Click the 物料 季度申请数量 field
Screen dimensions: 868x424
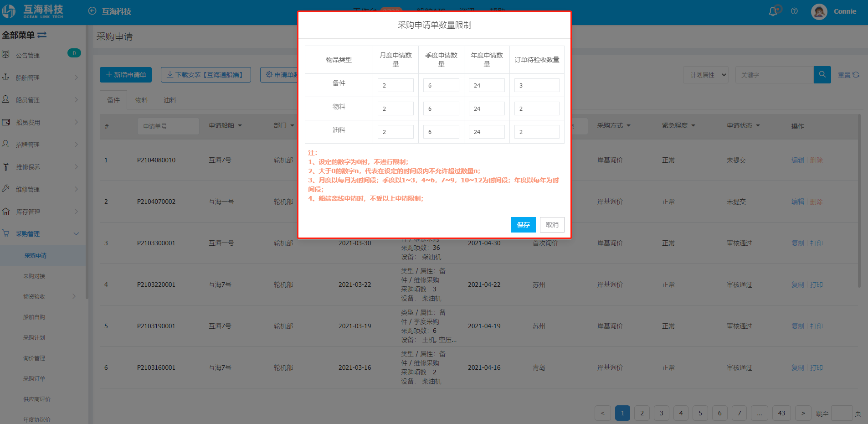(x=441, y=109)
